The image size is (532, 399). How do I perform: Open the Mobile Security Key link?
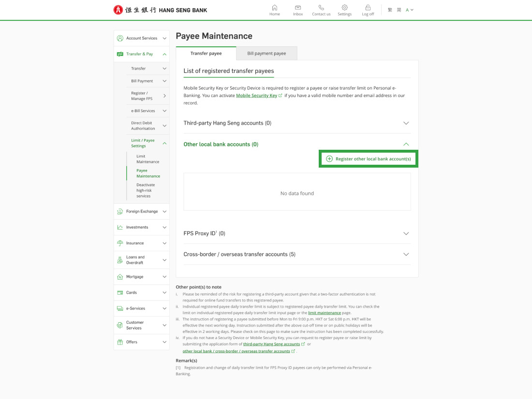pyautogui.click(x=256, y=96)
